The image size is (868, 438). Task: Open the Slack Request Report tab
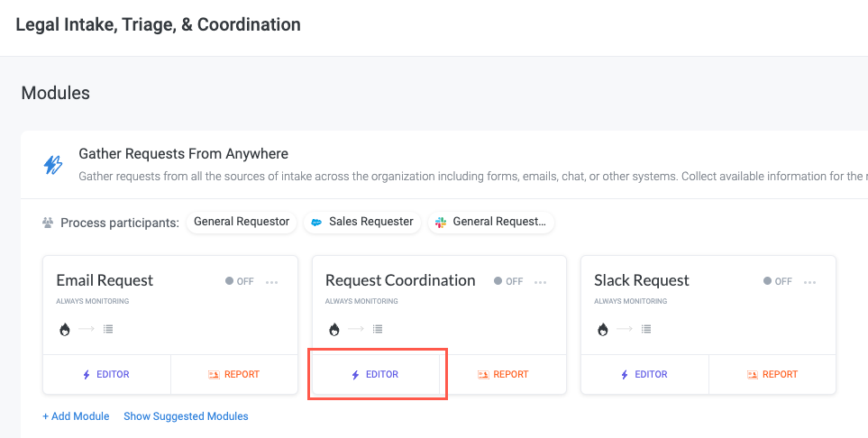tap(772, 374)
